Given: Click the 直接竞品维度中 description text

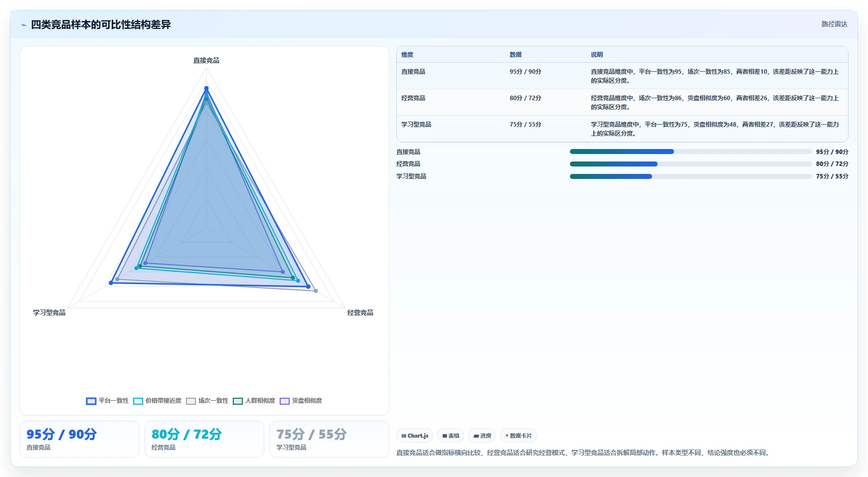Looking at the screenshot, I should click(x=715, y=76).
